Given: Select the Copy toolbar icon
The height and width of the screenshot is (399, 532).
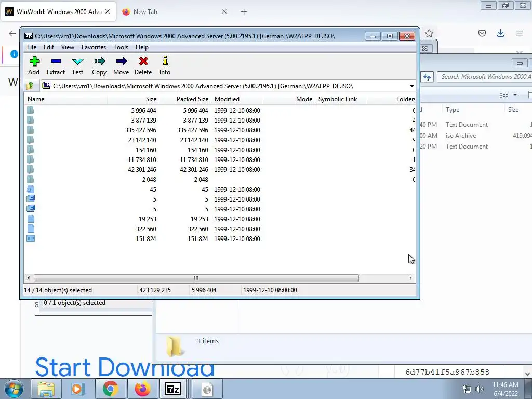Looking at the screenshot, I should point(99,65).
